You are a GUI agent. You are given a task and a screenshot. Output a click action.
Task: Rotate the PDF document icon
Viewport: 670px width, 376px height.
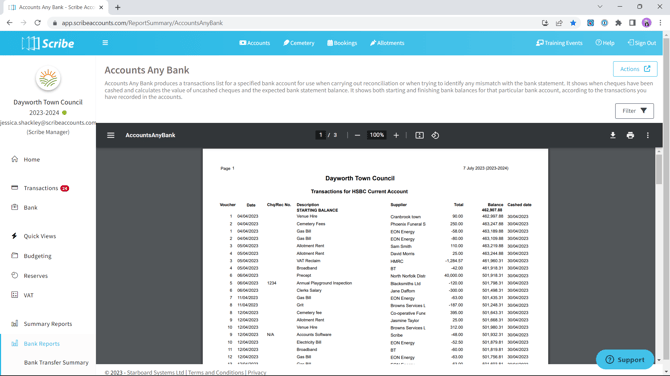click(x=435, y=135)
